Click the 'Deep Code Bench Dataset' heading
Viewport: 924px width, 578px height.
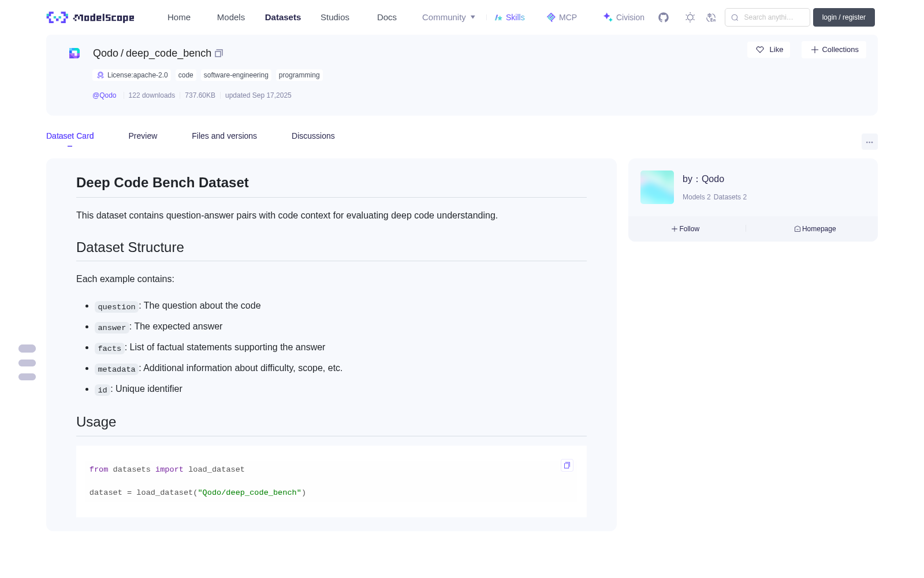click(x=162, y=183)
